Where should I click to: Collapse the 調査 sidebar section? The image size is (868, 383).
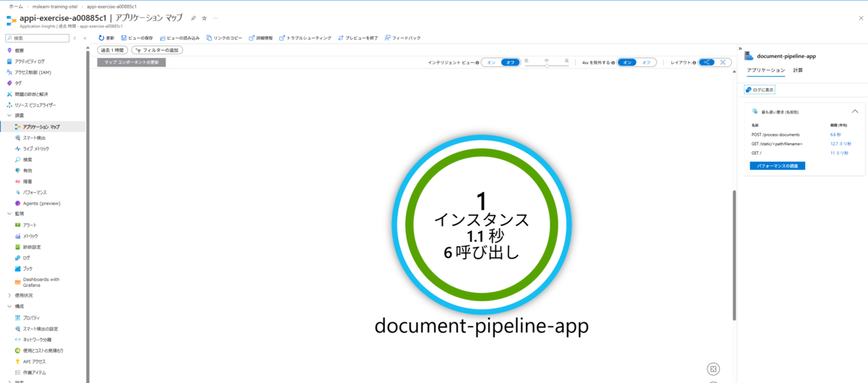[x=9, y=116]
